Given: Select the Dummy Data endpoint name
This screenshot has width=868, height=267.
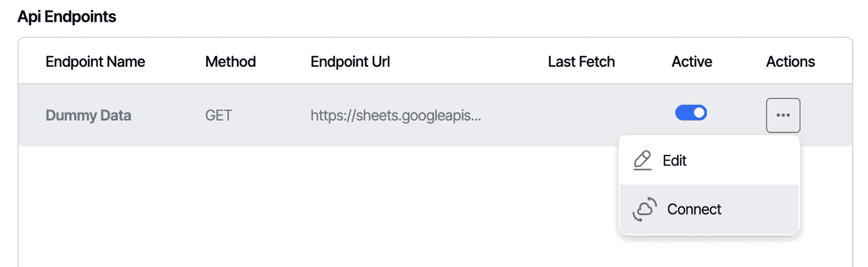Looking at the screenshot, I should pos(89,116).
